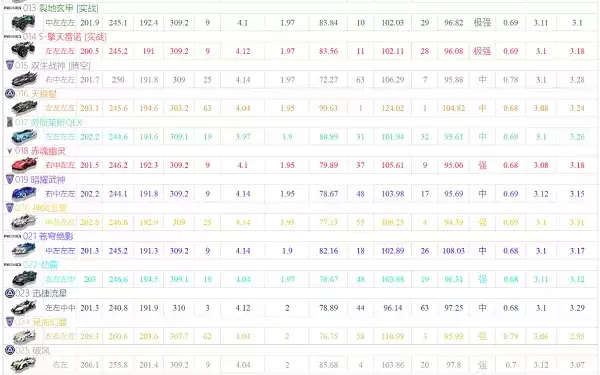This screenshot has height=375, width=600.
Task: Select the title "017 劳斯莱斯QEX"
Action: click(49, 122)
